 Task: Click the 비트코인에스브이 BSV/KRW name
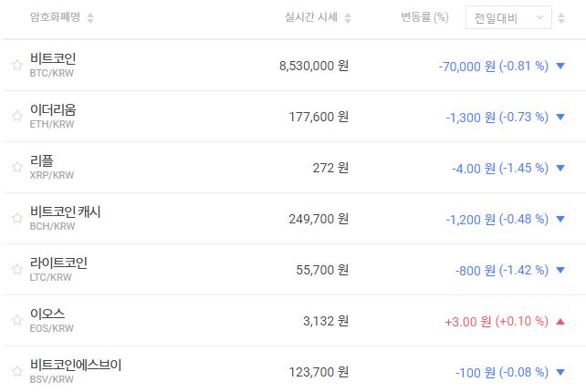coord(75,366)
